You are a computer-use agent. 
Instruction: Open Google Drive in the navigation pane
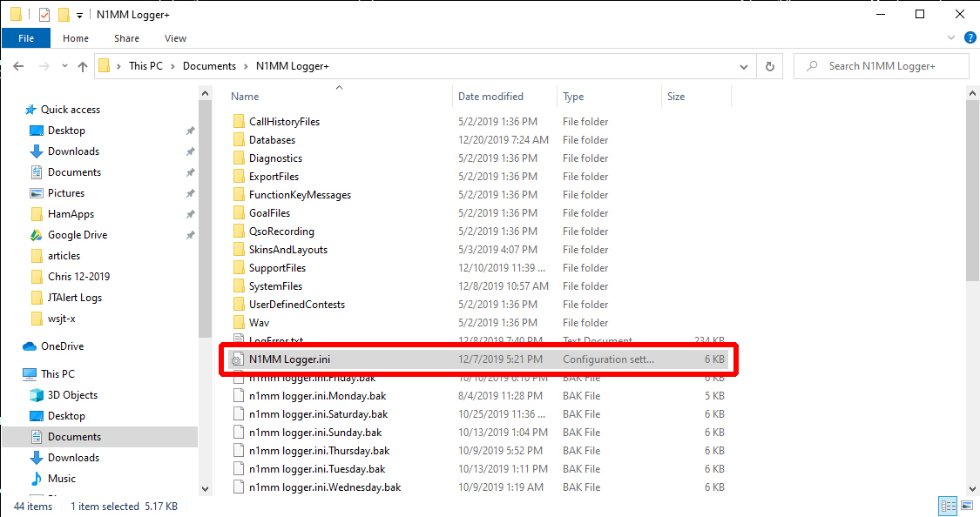point(78,235)
